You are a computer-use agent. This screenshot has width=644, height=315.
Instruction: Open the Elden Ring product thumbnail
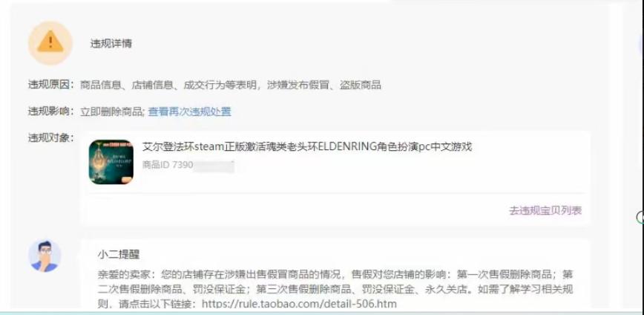pyautogui.click(x=111, y=162)
